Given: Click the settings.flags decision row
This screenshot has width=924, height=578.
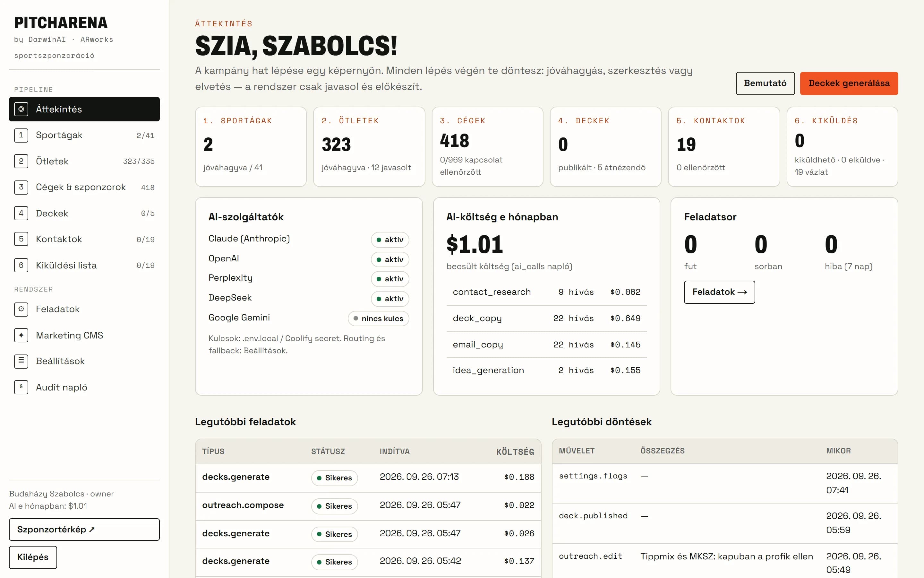Looking at the screenshot, I should point(725,483).
